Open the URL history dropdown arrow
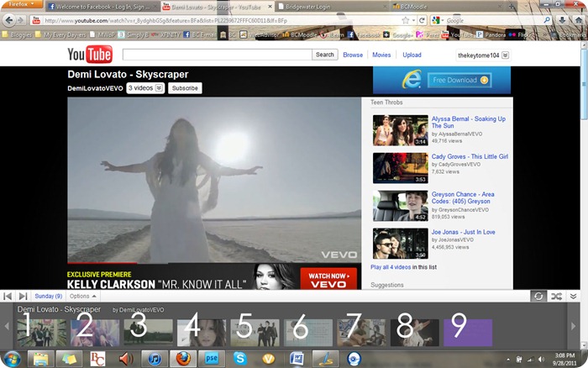The width and height of the screenshot is (588, 368). [413, 20]
